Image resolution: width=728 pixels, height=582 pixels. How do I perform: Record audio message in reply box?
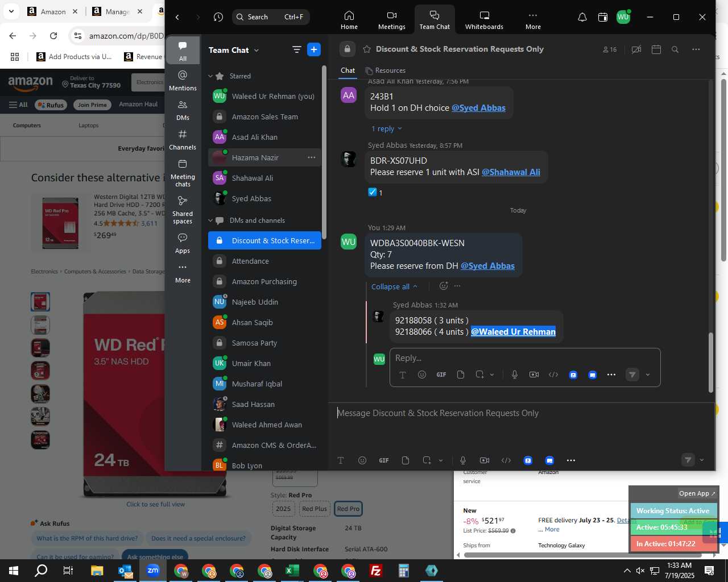pos(515,375)
